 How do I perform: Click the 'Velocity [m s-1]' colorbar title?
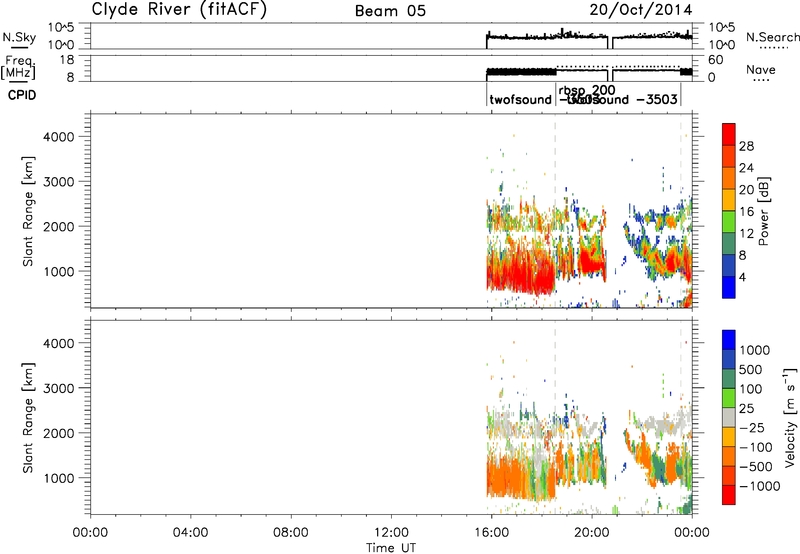click(x=790, y=417)
